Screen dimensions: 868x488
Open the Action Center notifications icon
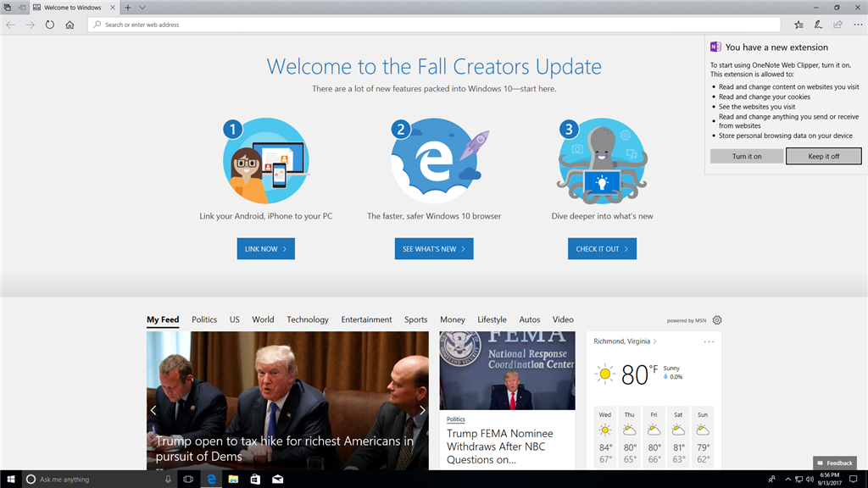point(853,480)
